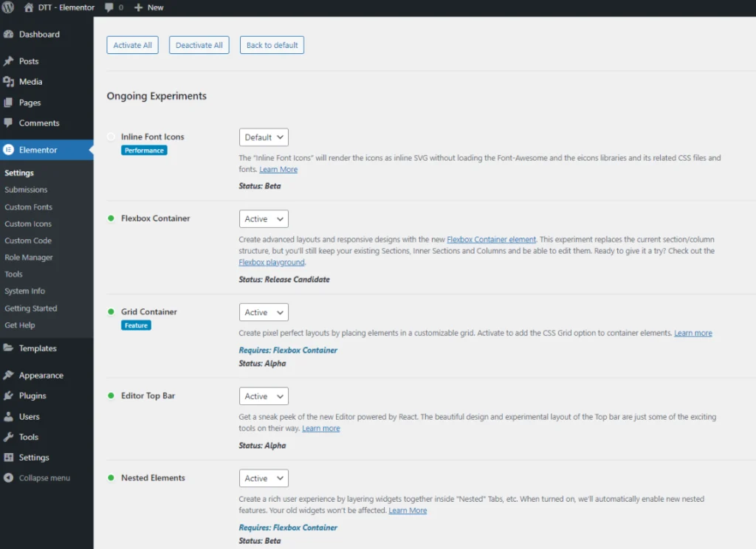
Task: Click the Performance tag under Inline Font Icons
Action: click(x=144, y=151)
